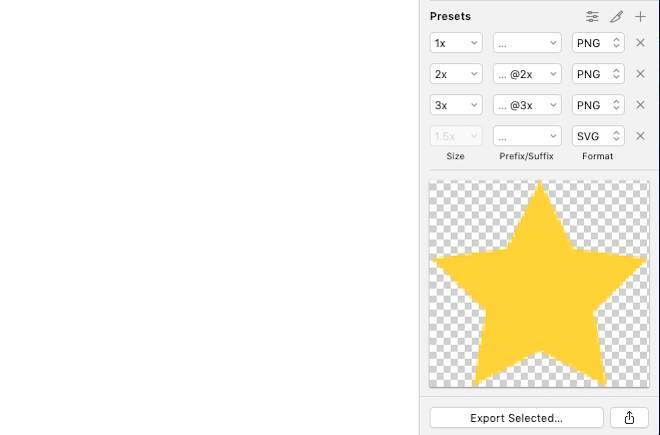Viewport: 660px width, 435px height.
Task: Change the SVG format selector
Action: (x=599, y=136)
